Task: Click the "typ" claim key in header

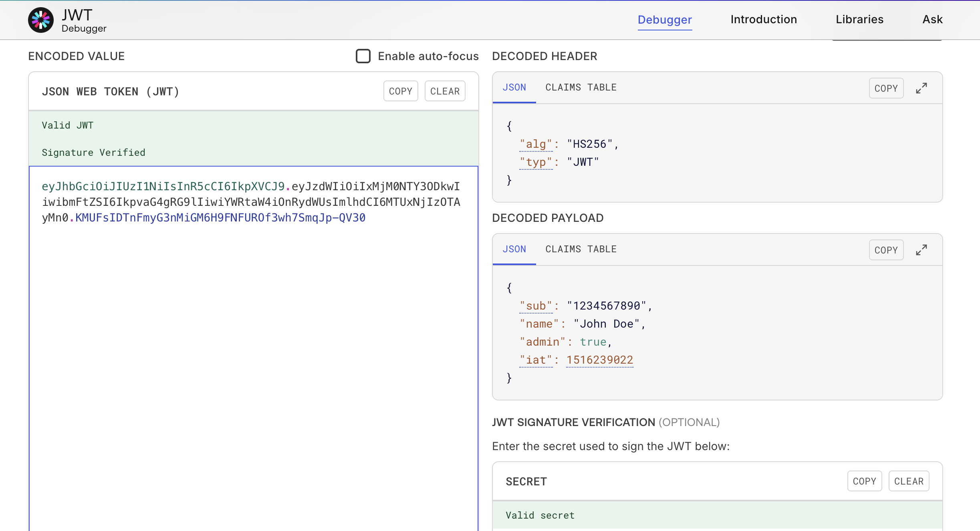Action: 536,162
